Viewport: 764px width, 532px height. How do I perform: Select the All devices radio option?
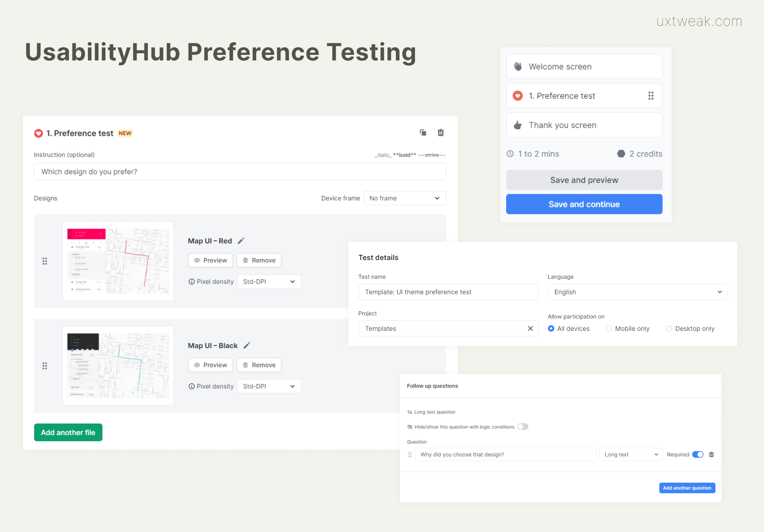[551, 328]
